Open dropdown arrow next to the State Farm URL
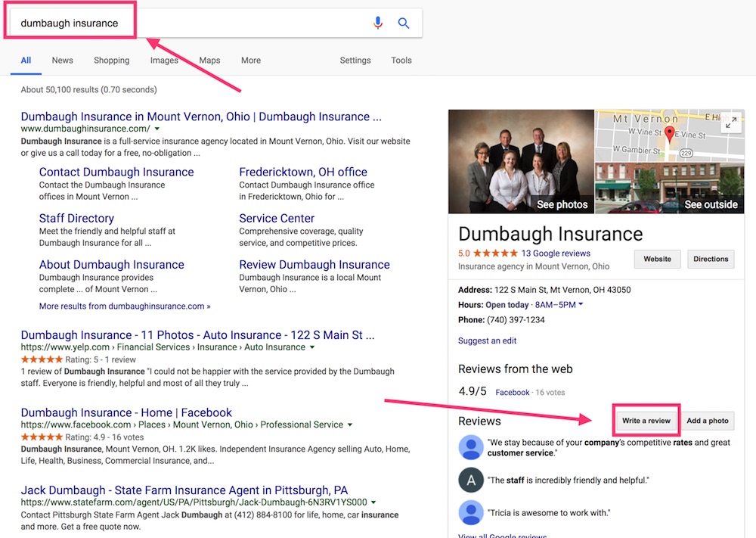756x538 pixels. [x=373, y=502]
